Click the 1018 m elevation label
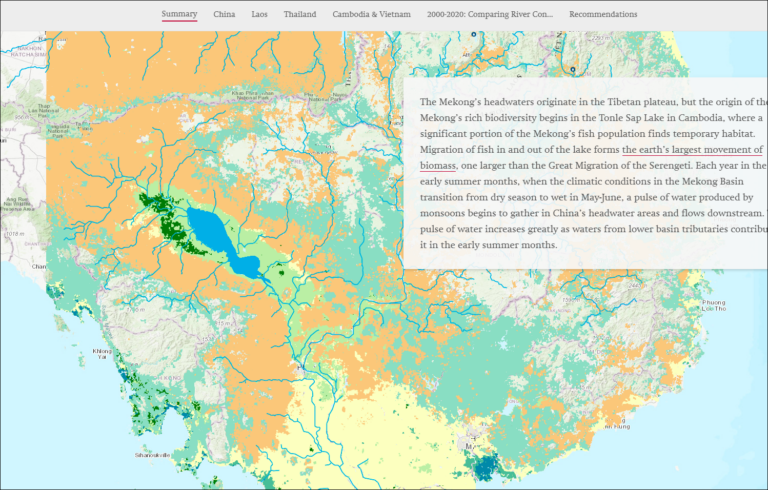The image size is (768, 490). tap(15, 234)
